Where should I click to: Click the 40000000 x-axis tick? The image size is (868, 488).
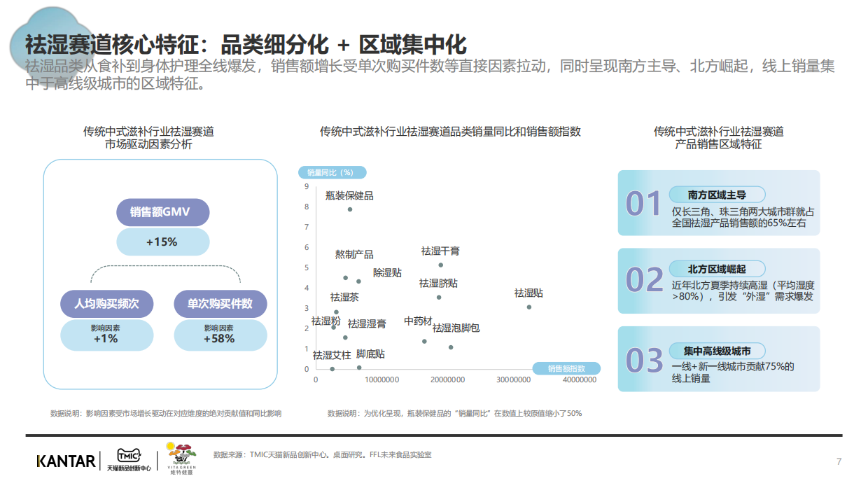(580, 379)
